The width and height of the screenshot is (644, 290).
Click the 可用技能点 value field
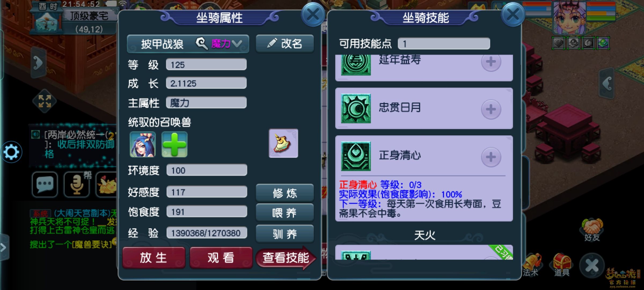click(444, 44)
